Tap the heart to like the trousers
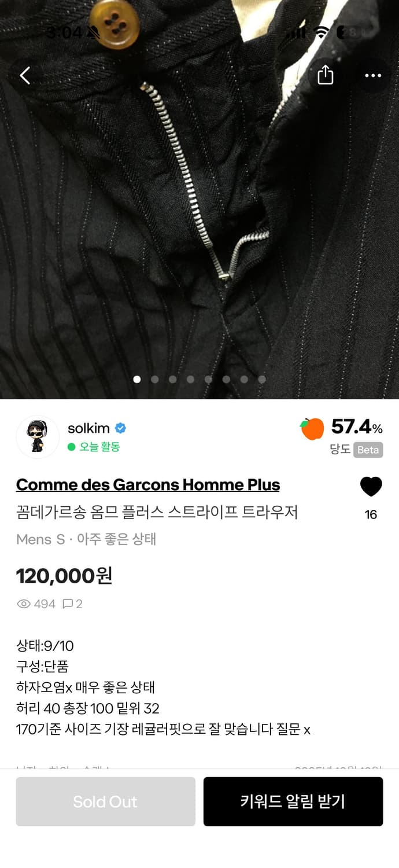This screenshot has height=868, width=399. [x=371, y=487]
